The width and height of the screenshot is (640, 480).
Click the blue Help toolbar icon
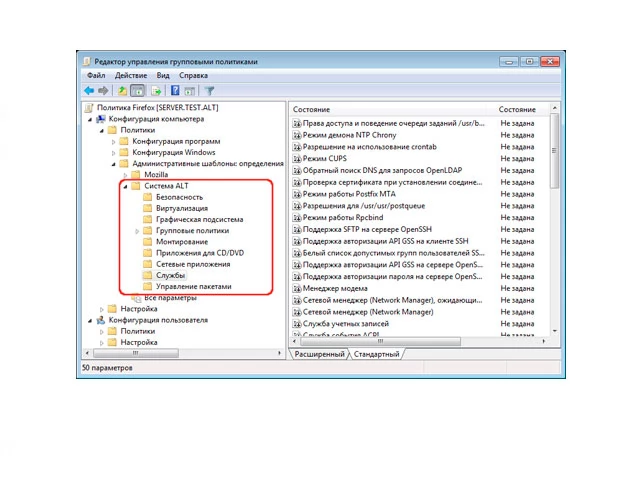tap(175, 90)
